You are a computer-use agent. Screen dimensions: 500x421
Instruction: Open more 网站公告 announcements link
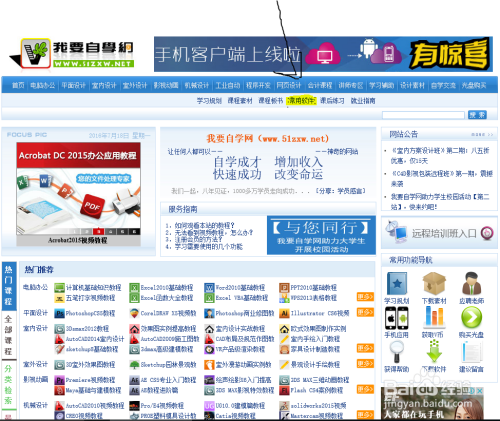(482, 135)
